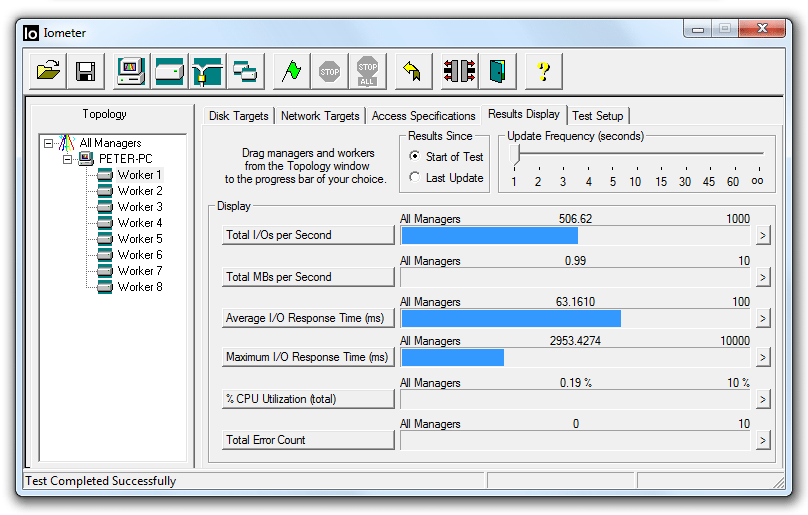Click the Total I/Os per Second progress bar
The image size is (808, 515).
tap(575, 236)
